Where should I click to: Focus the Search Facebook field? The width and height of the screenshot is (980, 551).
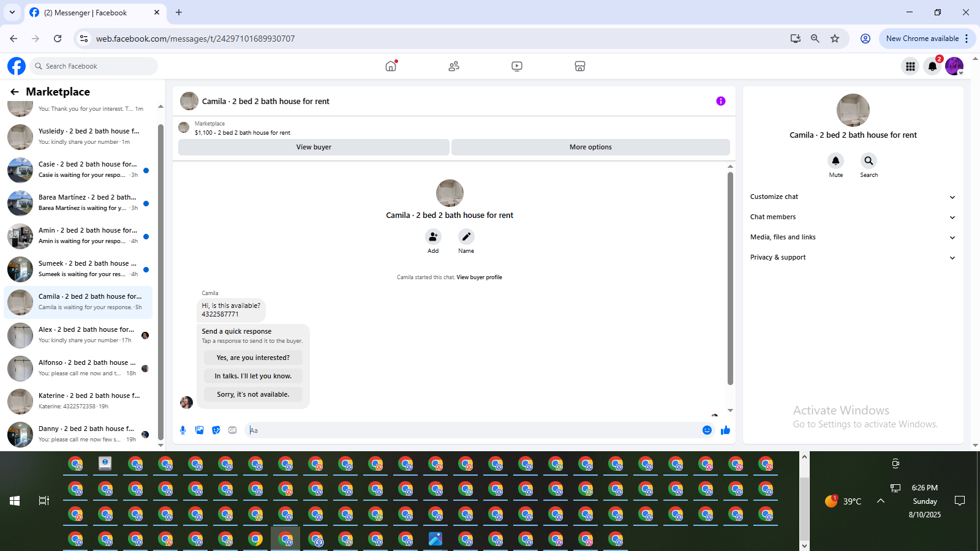94,66
